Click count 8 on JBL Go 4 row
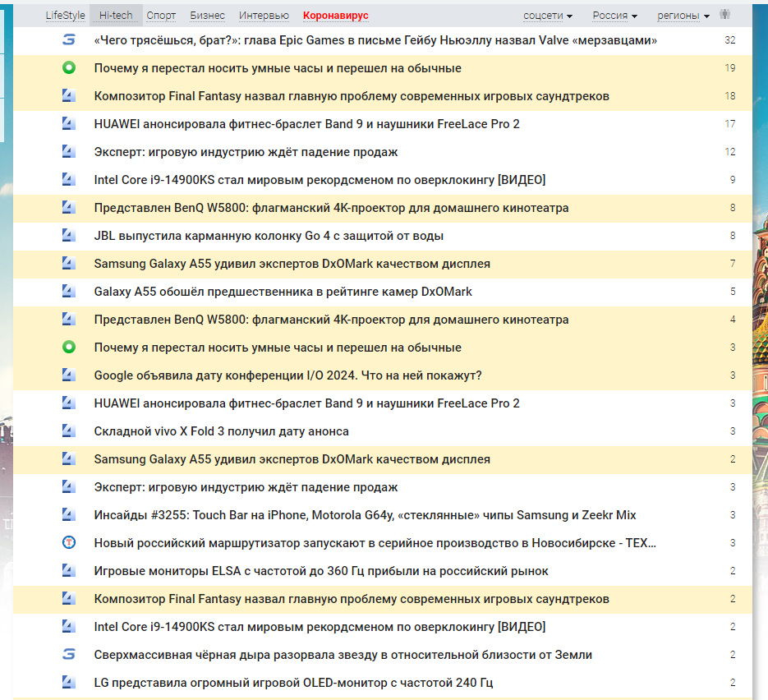Image resolution: width=768 pixels, height=700 pixels. click(x=733, y=236)
